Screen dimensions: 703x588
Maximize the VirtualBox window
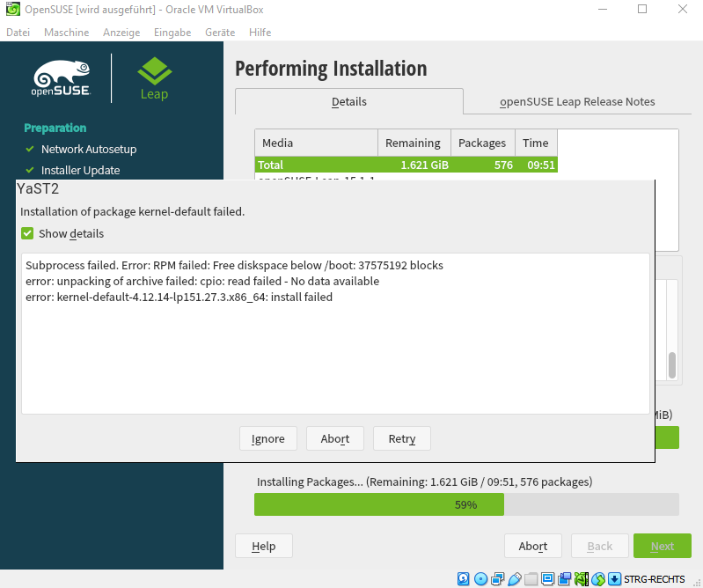tap(642, 9)
